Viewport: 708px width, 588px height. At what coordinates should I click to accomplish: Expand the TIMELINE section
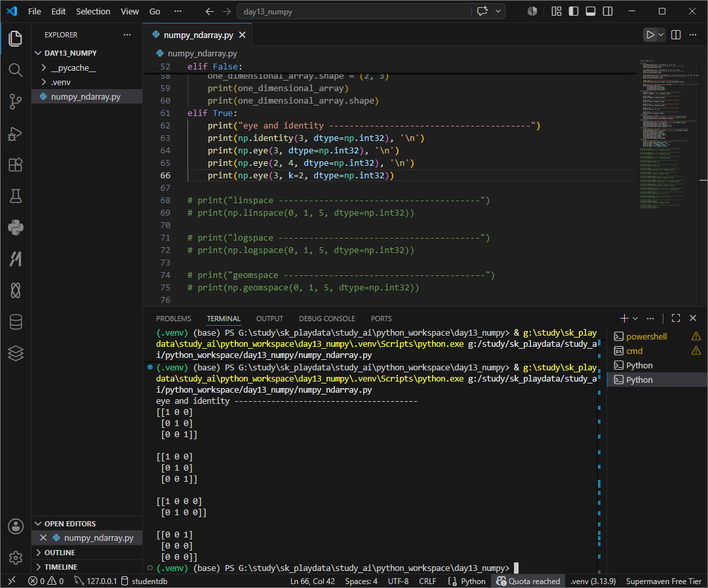coord(87,567)
